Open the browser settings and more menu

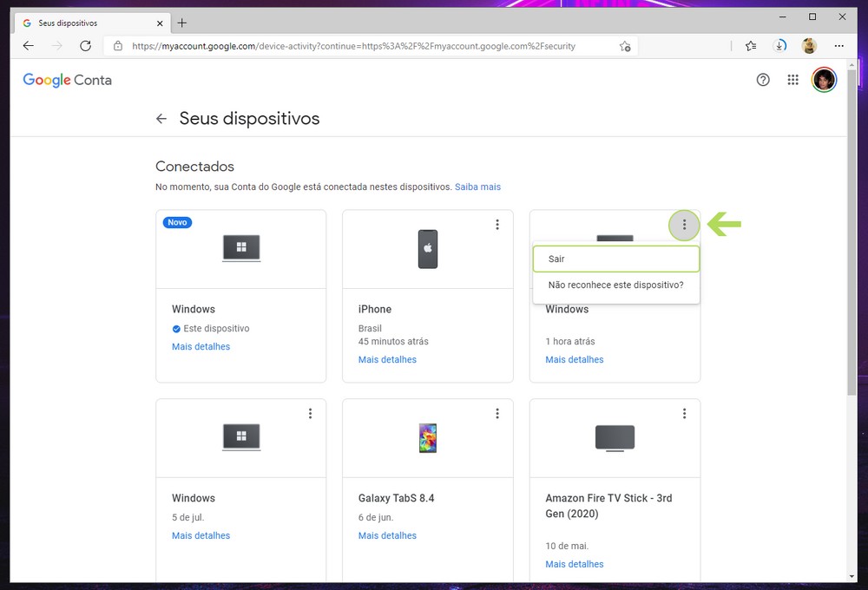click(838, 46)
